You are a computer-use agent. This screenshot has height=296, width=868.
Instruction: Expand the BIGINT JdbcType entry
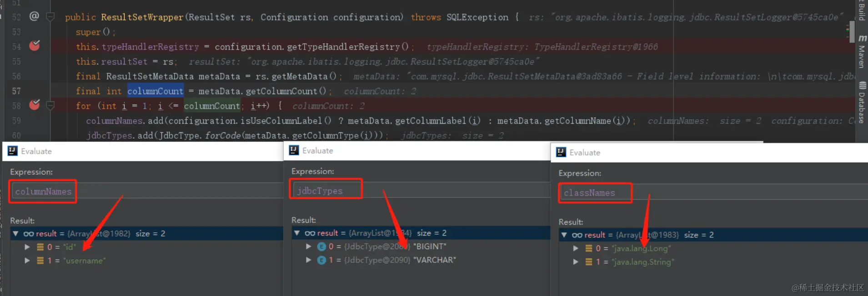tap(309, 246)
